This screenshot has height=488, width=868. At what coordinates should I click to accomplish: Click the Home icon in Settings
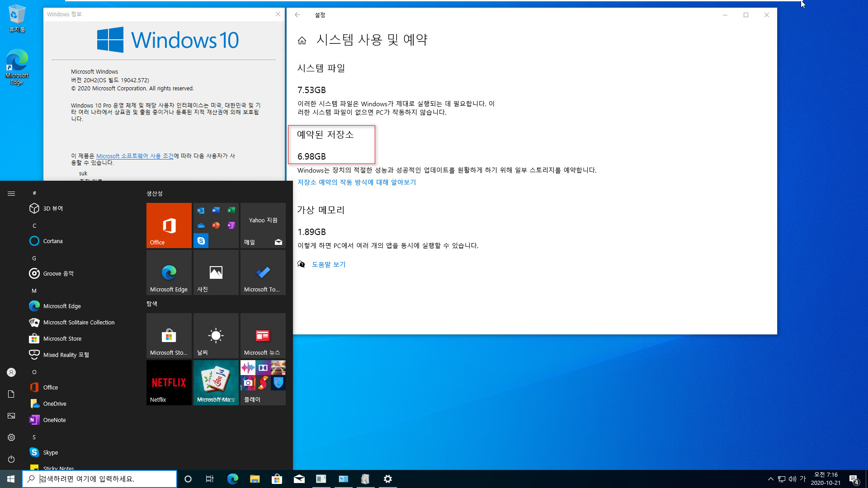(302, 41)
